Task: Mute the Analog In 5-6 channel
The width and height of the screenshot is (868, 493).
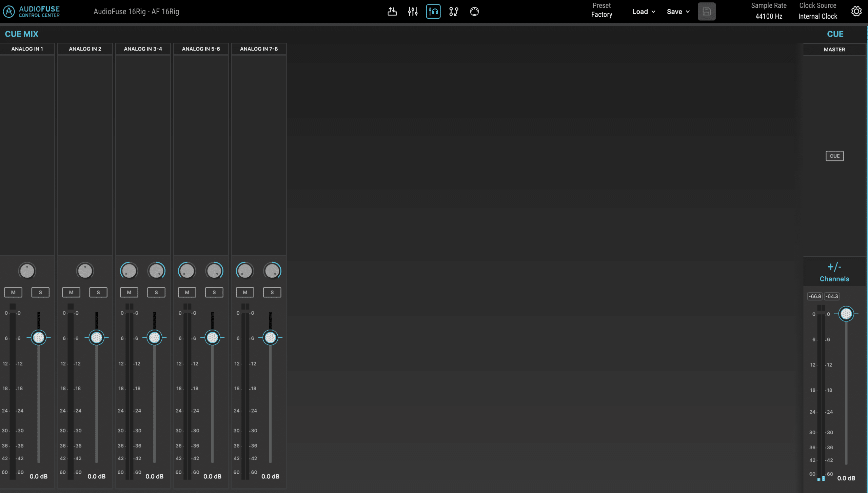Action: (187, 292)
